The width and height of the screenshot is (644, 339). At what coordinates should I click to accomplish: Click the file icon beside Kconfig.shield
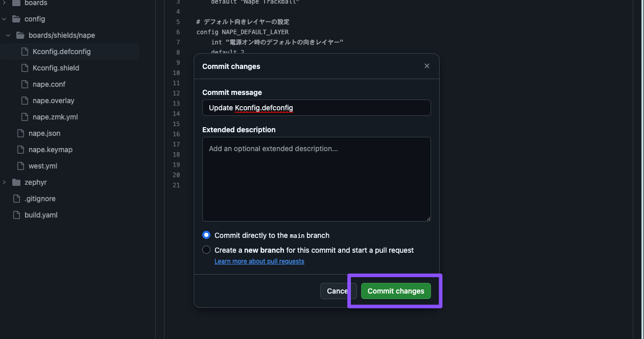pos(25,68)
